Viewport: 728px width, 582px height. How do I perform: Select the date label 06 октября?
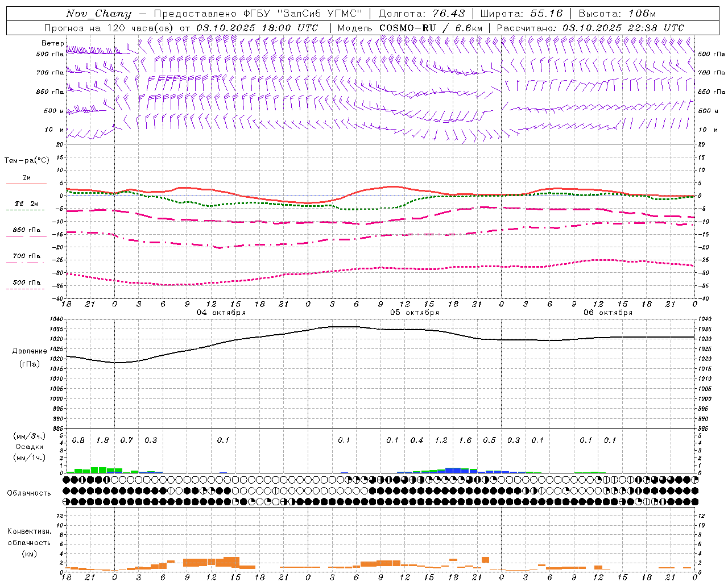pos(608,313)
